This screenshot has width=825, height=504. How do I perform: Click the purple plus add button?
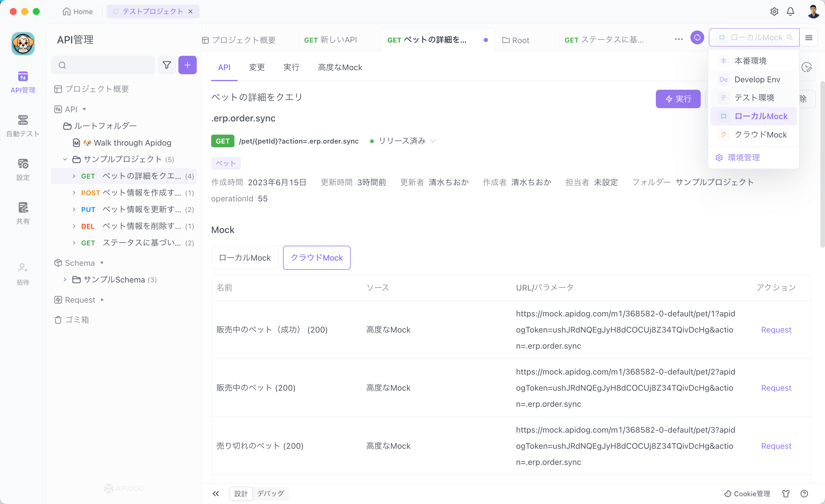tap(188, 65)
